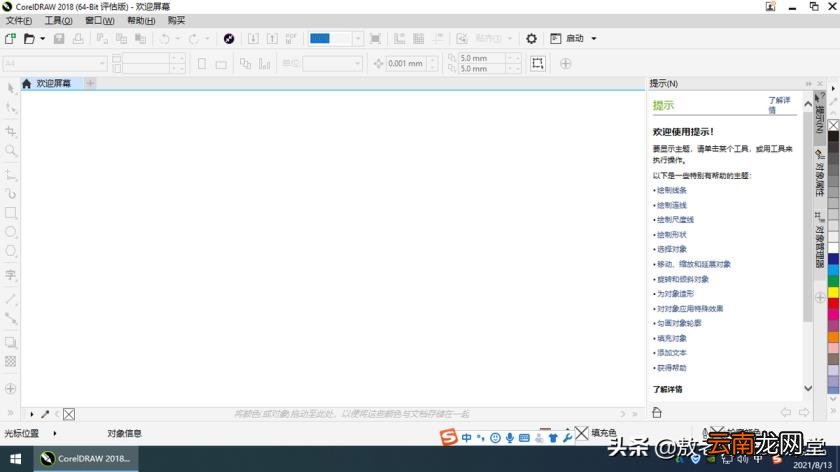Toggle rulers display in toolbar
The image size is (840, 472).
point(399,39)
